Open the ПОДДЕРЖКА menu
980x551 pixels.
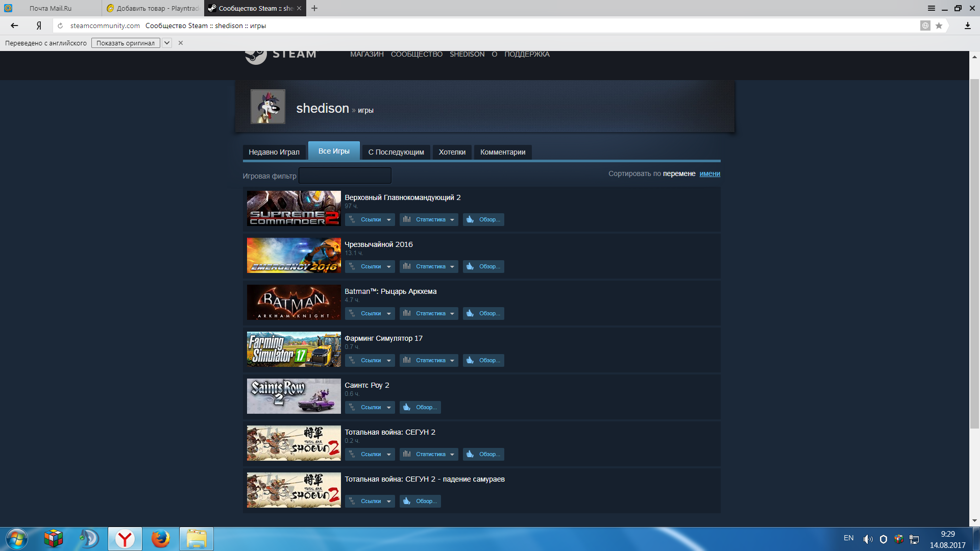527,54
